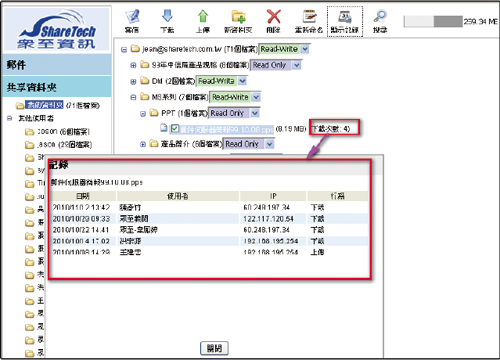Collapse the MS系列 folder node
This screenshot has height=360, width=500.
[133, 97]
